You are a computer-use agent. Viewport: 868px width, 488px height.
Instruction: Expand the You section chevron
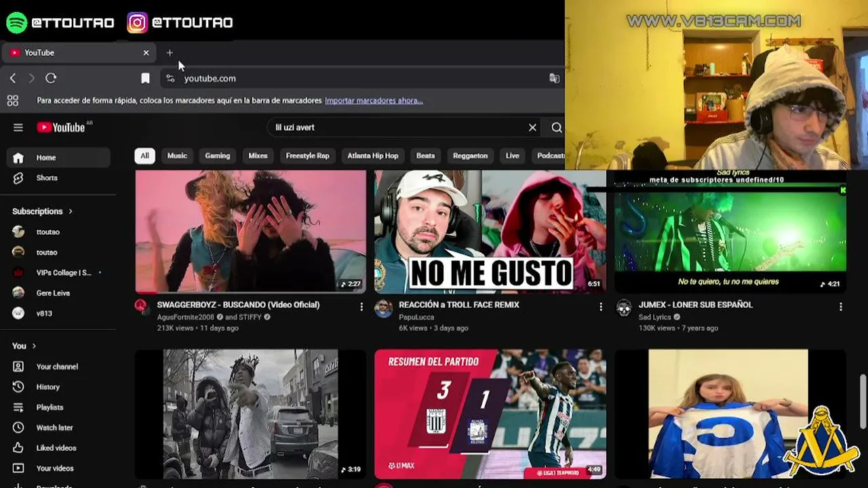(x=33, y=346)
